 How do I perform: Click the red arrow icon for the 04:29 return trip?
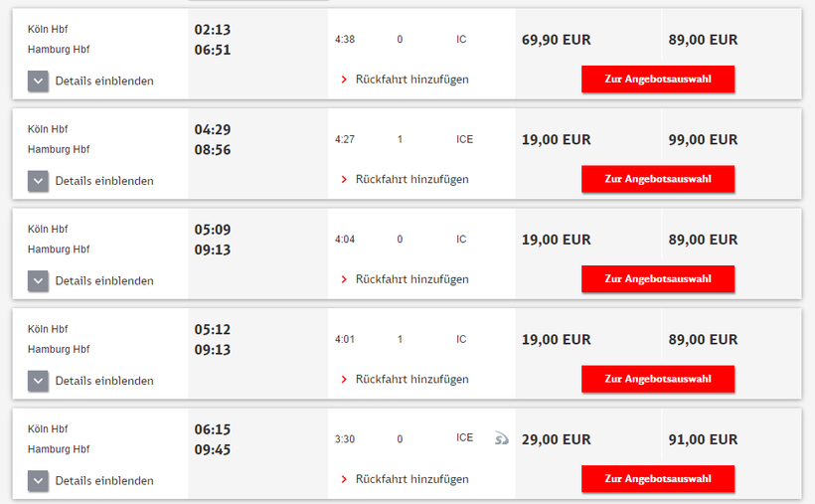click(x=344, y=180)
